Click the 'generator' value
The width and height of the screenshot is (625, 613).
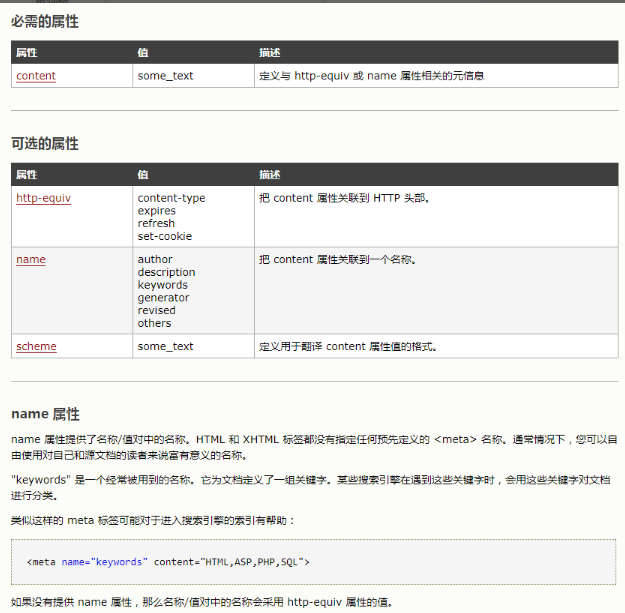pyautogui.click(x=163, y=298)
